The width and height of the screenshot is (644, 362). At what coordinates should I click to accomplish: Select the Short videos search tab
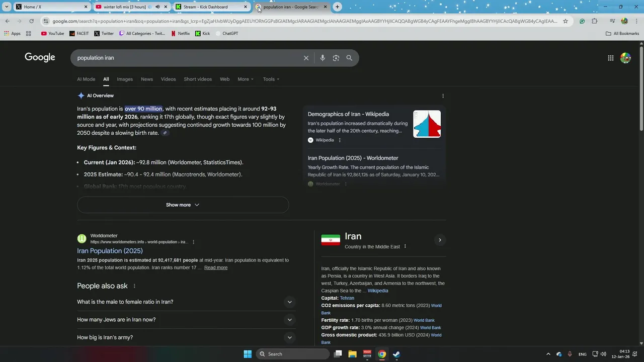point(198,79)
